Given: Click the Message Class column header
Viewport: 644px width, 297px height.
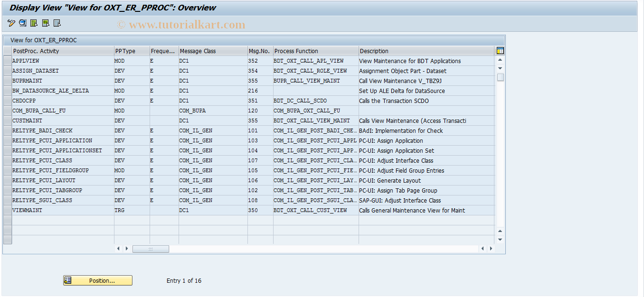Looking at the screenshot, I should [213, 51].
